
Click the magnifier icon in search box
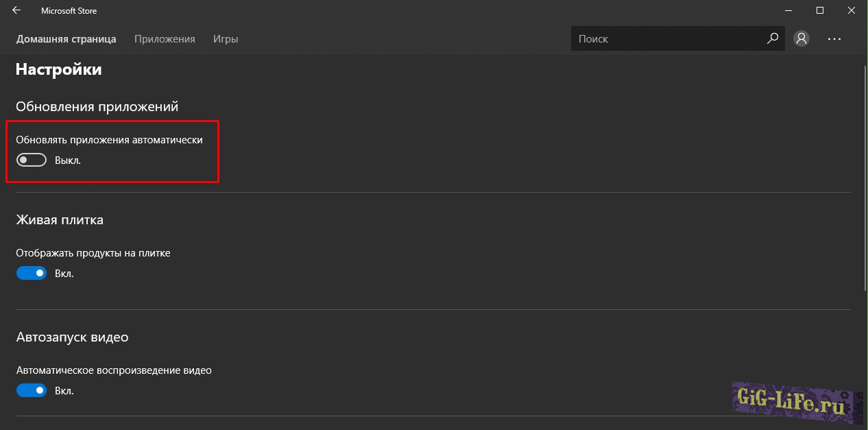tap(773, 39)
